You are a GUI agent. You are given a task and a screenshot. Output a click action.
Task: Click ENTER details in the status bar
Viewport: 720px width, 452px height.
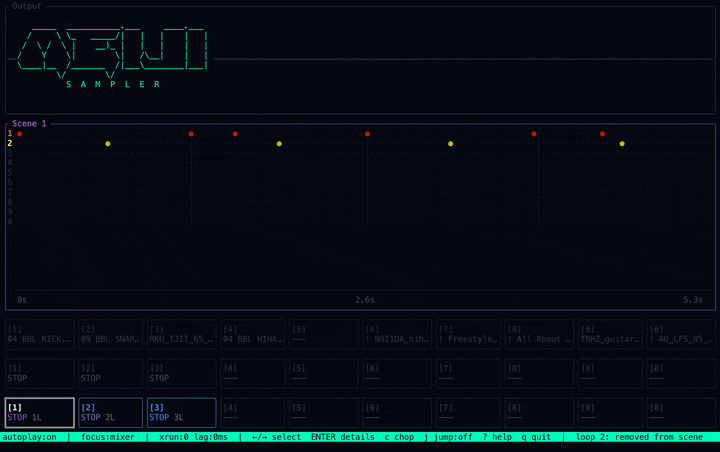pyautogui.click(x=342, y=437)
